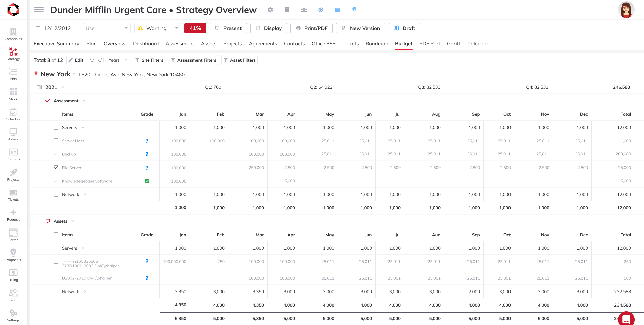The height and width of the screenshot is (325, 644).
Task: Expand the New York site dropdown arrow
Action: point(74,74)
